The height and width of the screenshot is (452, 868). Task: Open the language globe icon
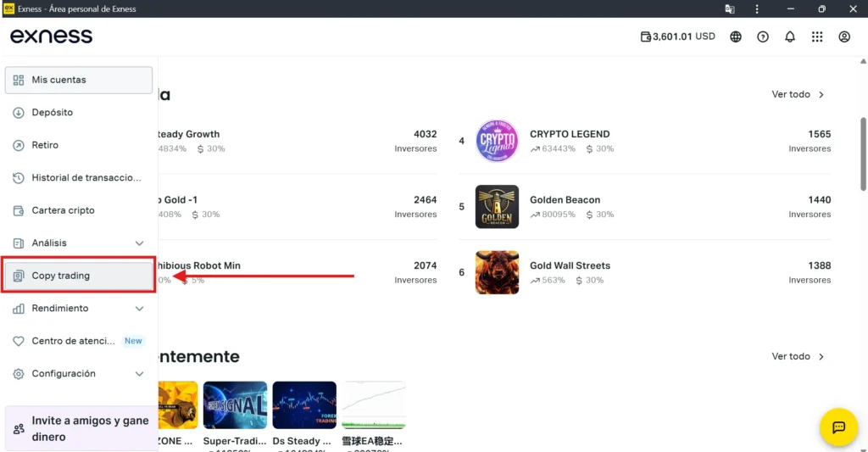coord(735,36)
